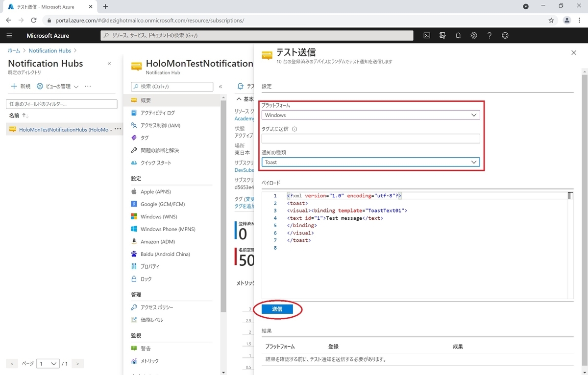Sort the list by 名前 column

pos(19,116)
